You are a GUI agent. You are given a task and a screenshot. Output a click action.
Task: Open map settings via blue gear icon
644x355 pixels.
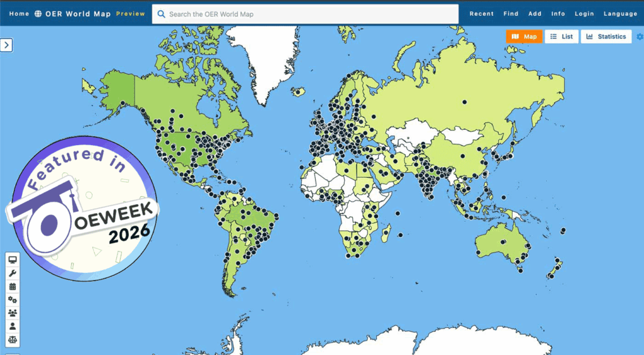(640, 36)
